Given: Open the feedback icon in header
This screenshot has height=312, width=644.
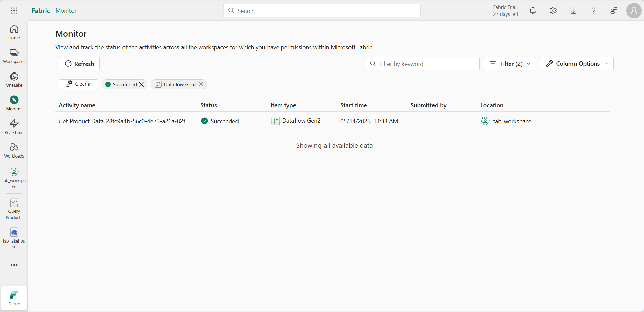Looking at the screenshot, I should [x=614, y=11].
